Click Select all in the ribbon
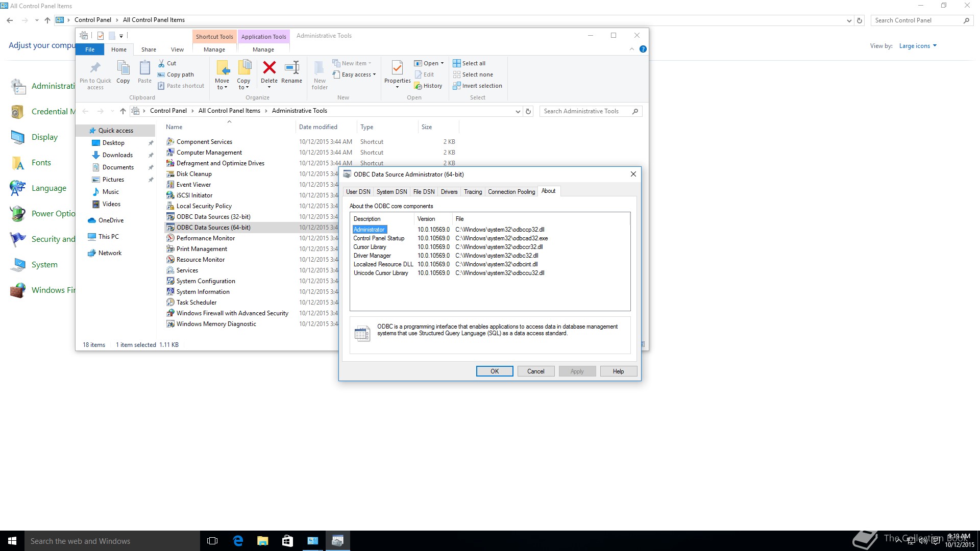Screen dimensions: 980x551 [x=473, y=63]
